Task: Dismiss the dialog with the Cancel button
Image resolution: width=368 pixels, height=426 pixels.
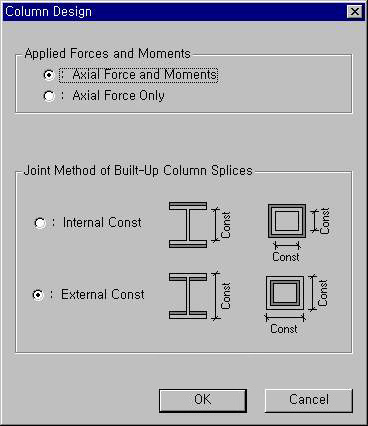Action: point(309,400)
